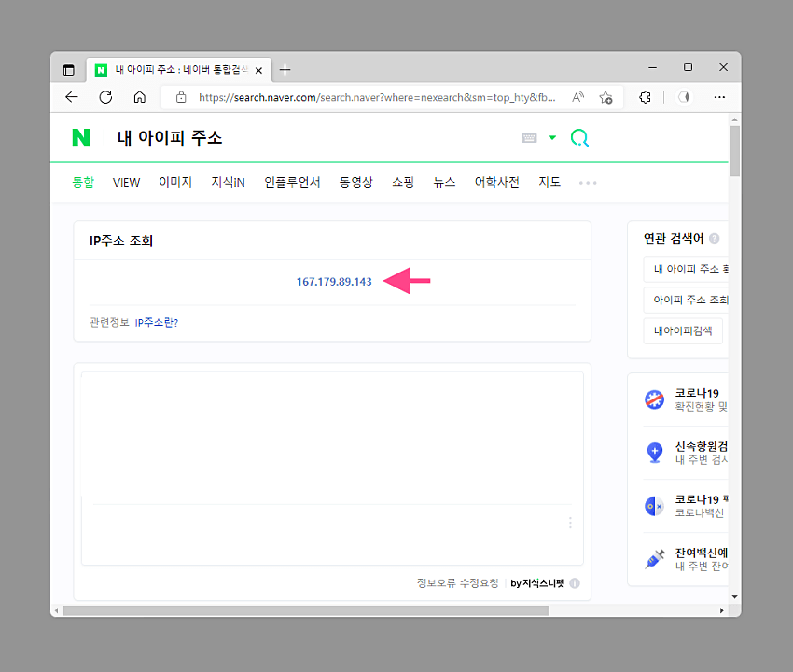The image size is (793, 672).
Task: Expand the hidden search tabs ellipsis
Action: (588, 183)
